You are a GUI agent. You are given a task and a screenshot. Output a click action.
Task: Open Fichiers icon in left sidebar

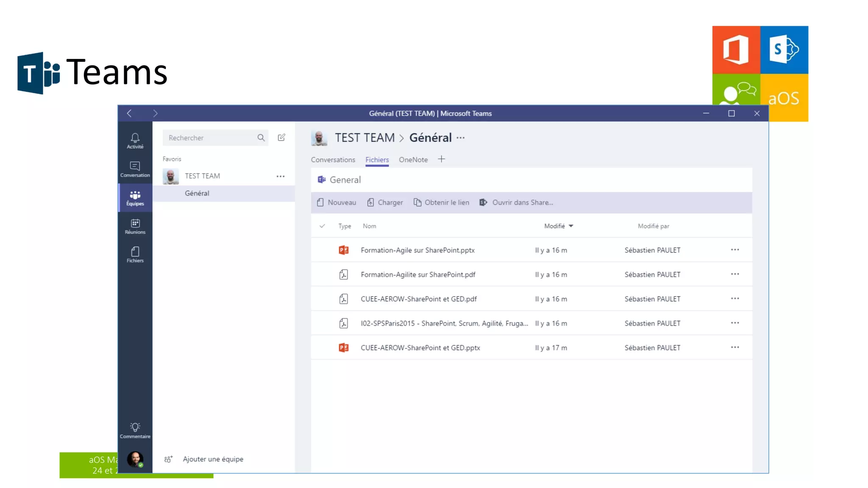pos(135,254)
